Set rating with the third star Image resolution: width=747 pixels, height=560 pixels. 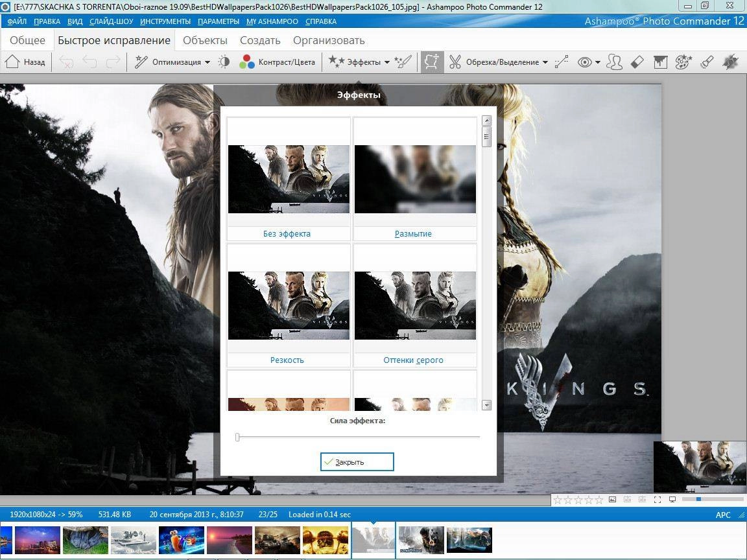point(578,500)
